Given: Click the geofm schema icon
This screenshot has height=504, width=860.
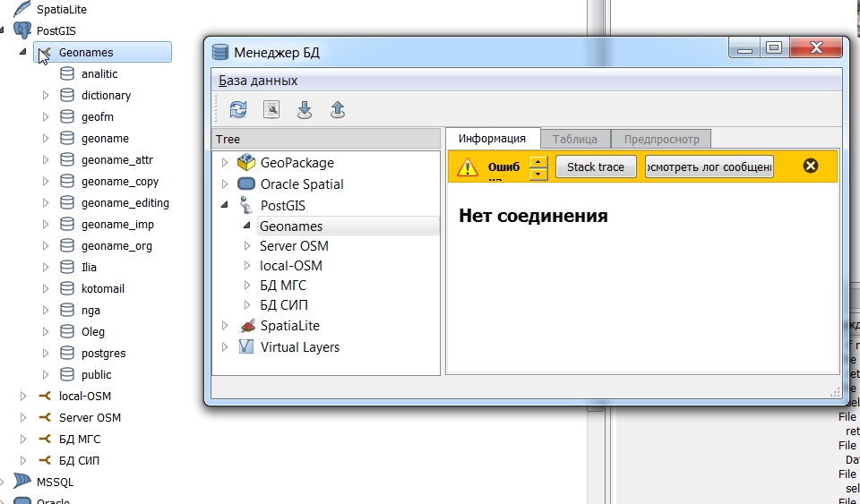Looking at the screenshot, I should [67, 116].
